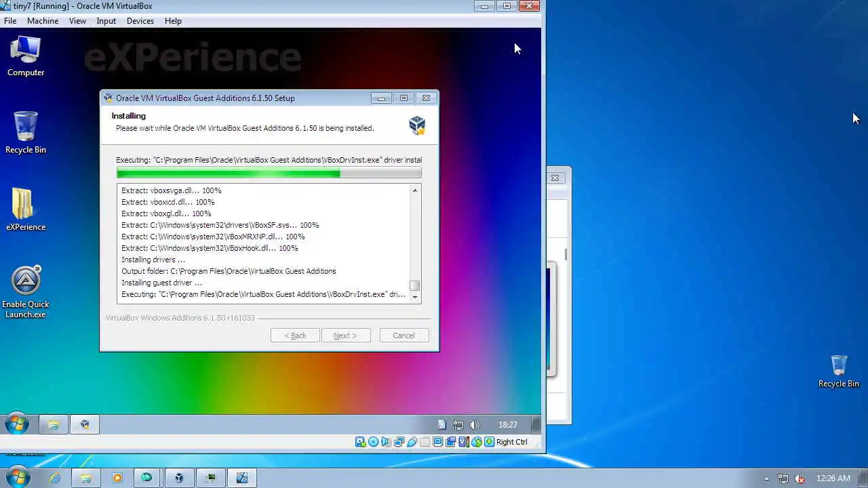The width and height of the screenshot is (868, 488).
Task: Click the network adapters status icon
Action: (x=399, y=442)
